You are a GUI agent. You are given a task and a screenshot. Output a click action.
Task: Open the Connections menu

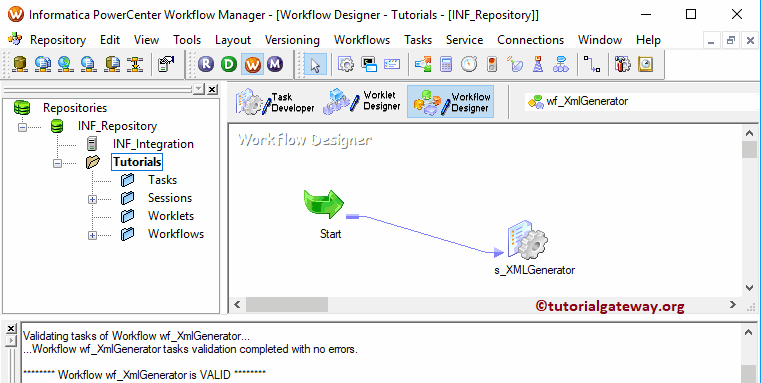tap(530, 40)
